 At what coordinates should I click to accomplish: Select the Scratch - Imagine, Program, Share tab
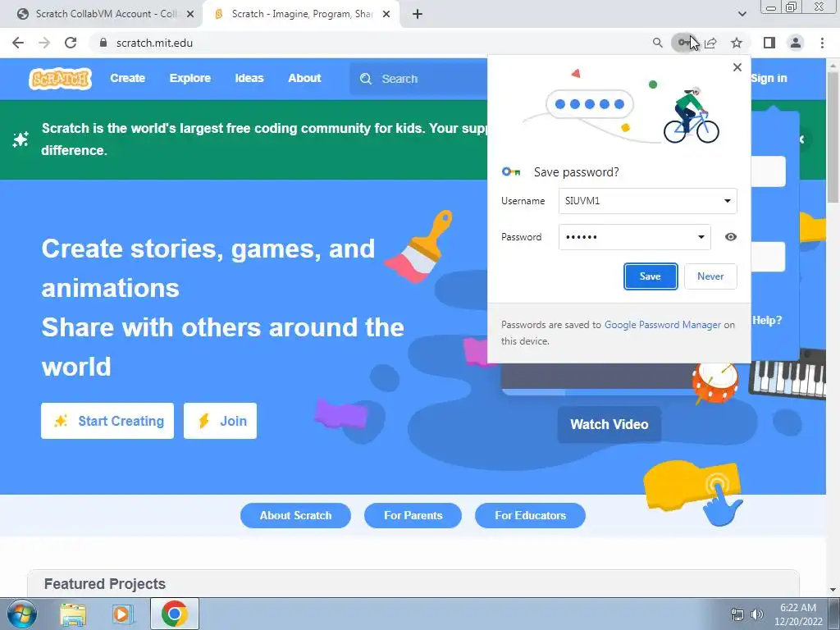(301, 14)
